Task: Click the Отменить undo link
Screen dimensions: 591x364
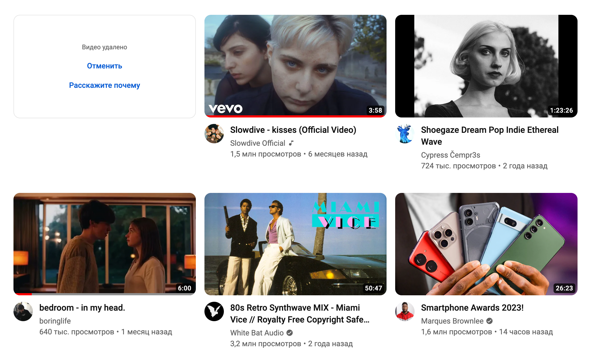Action: click(105, 66)
